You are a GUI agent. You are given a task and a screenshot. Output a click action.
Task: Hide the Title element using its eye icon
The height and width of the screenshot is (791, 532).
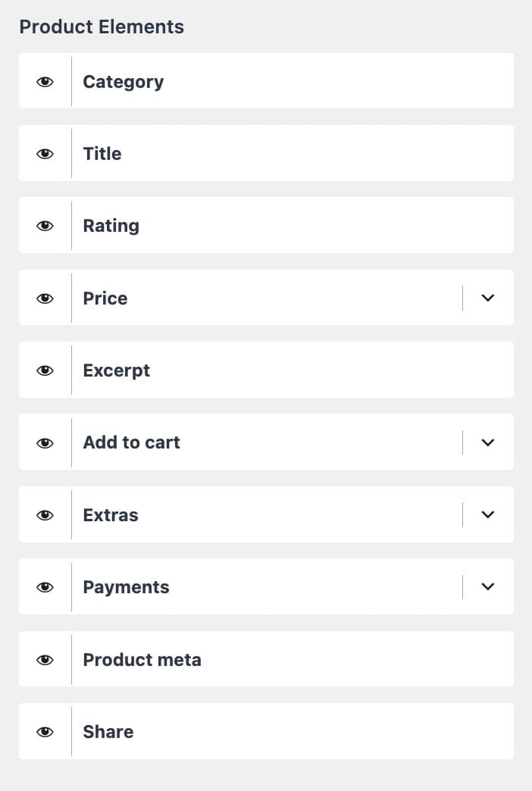(45, 153)
